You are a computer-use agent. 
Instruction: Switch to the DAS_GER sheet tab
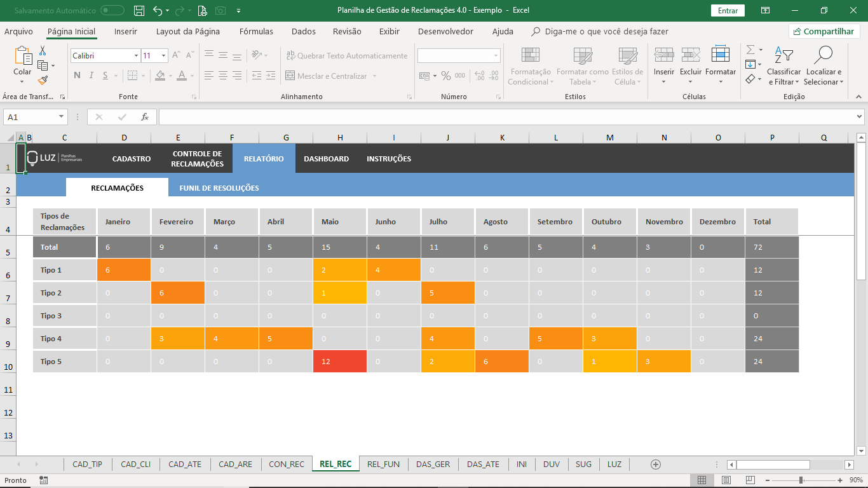pyautogui.click(x=433, y=464)
